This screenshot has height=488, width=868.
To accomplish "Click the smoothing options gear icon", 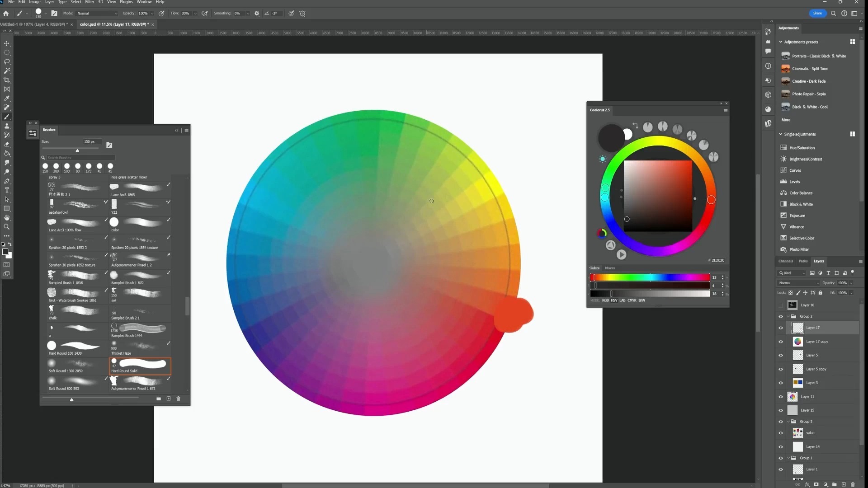I will [x=257, y=14].
